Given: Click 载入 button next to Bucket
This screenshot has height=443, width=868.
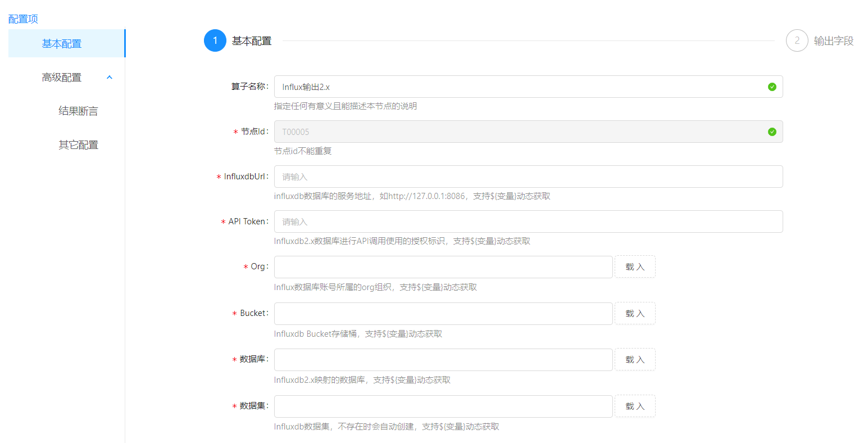Looking at the screenshot, I should (635, 314).
